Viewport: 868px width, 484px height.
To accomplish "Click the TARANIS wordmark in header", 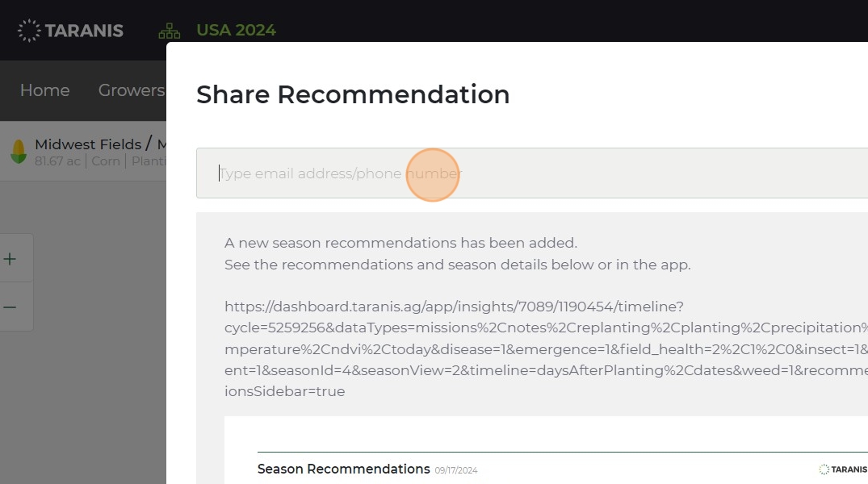I will (x=84, y=31).
